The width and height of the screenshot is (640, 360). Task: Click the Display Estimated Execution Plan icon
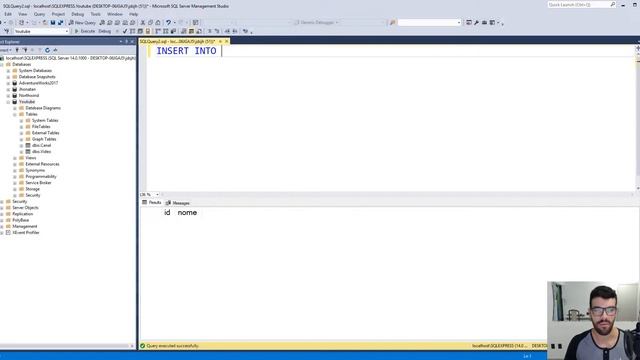coord(133,31)
